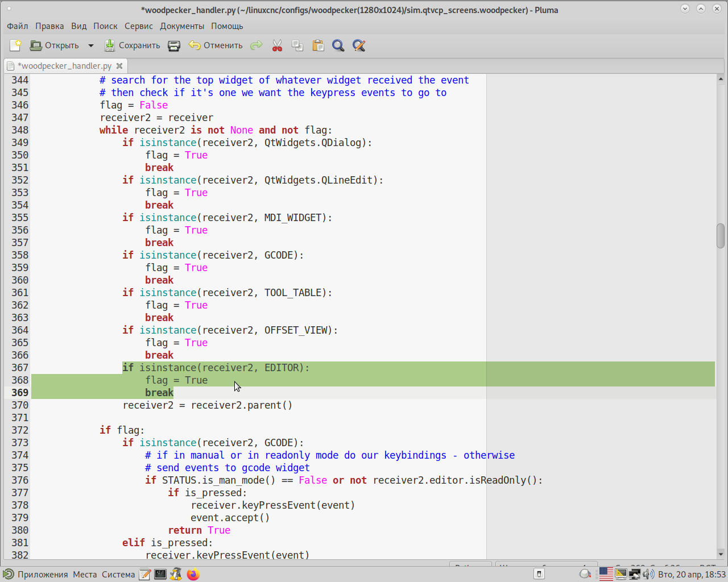Click the STATUS.is_man_mode() line
This screenshot has width=728, height=582.
[344, 480]
